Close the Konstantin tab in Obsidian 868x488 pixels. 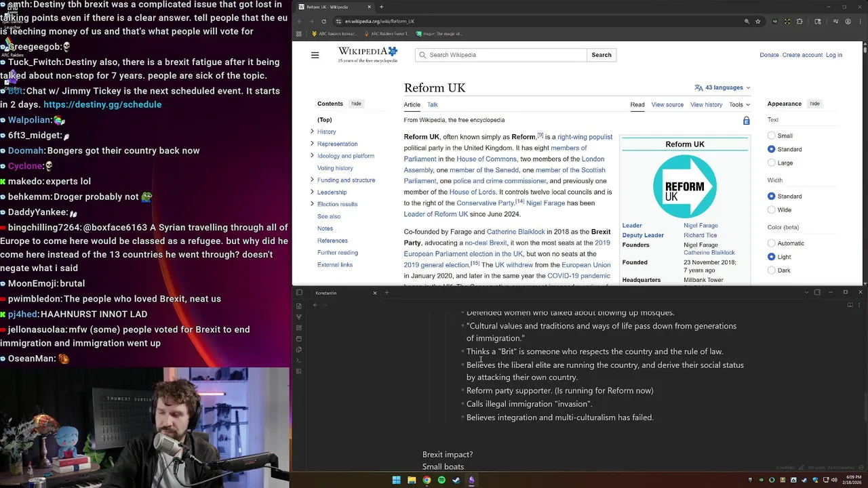click(374, 293)
